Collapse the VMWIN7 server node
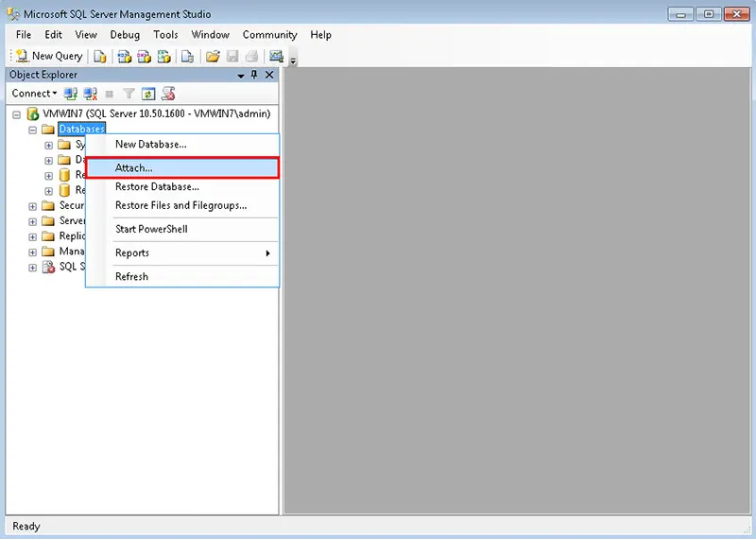This screenshot has width=756, height=539. coord(17,114)
